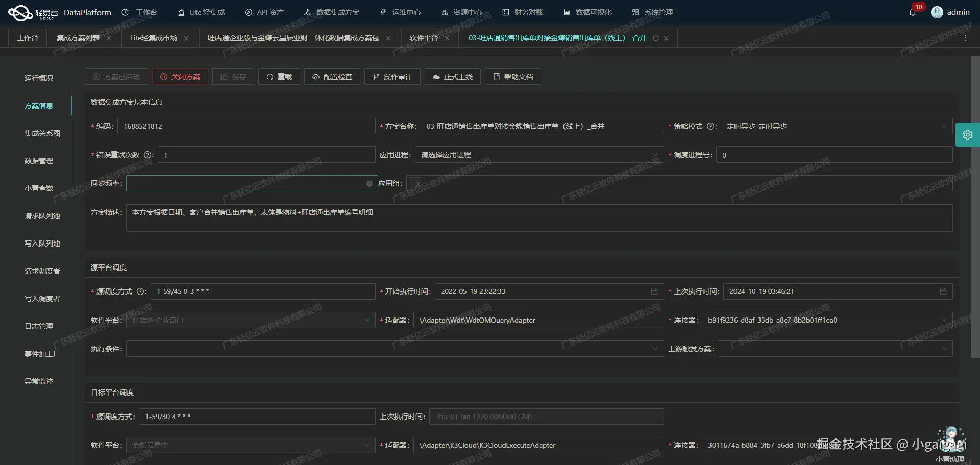This screenshot has height=465, width=980.
Task: Open Lite 轻集成 top menu
Action: pyautogui.click(x=201, y=12)
